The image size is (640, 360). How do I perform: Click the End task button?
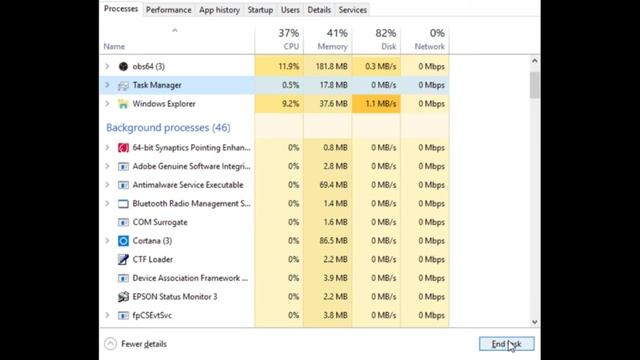click(x=507, y=344)
